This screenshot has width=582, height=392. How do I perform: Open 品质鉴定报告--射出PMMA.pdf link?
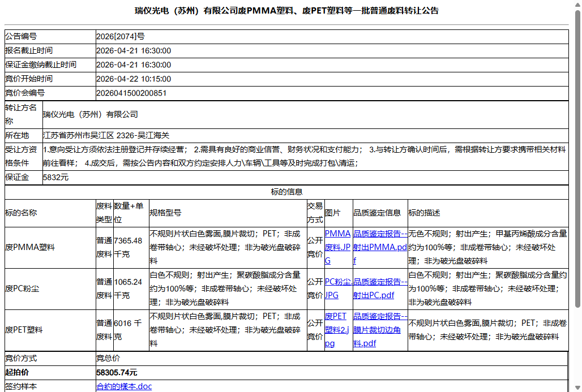tap(380, 247)
